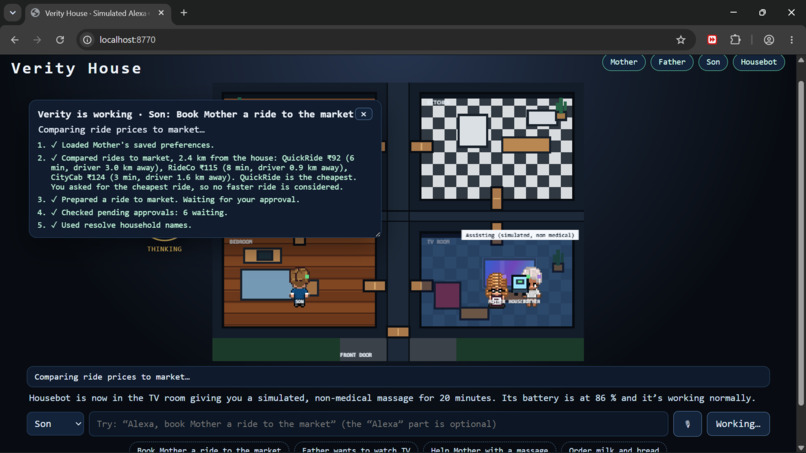View site information icon

pyautogui.click(x=87, y=40)
